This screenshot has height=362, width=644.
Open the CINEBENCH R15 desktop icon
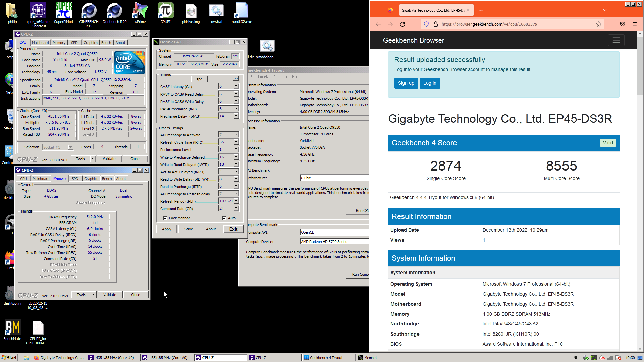point(89,15)
